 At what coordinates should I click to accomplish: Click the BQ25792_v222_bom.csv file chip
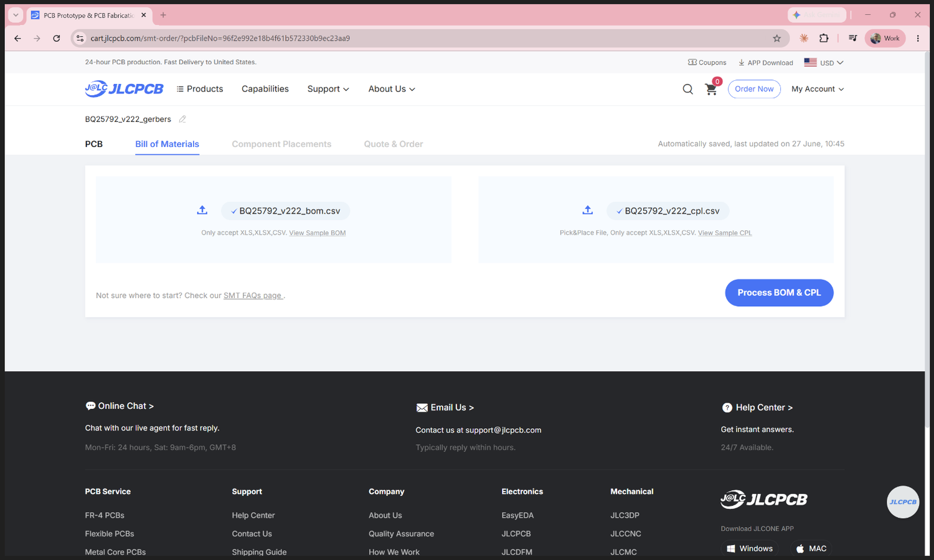pyautogui.click(x=285, y=211)
